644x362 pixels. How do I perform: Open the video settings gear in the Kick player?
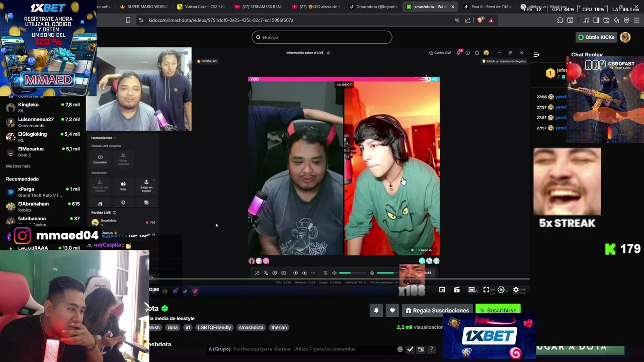coord(516,290)
